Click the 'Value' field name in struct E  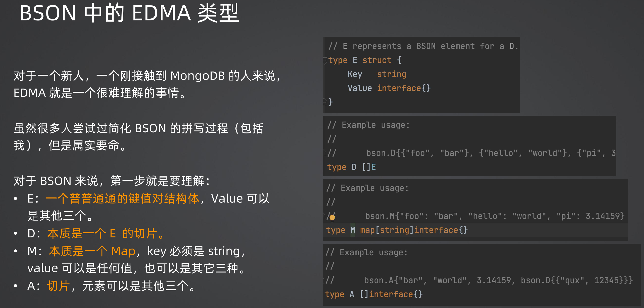pyautogui.click(x=360, y=88)
